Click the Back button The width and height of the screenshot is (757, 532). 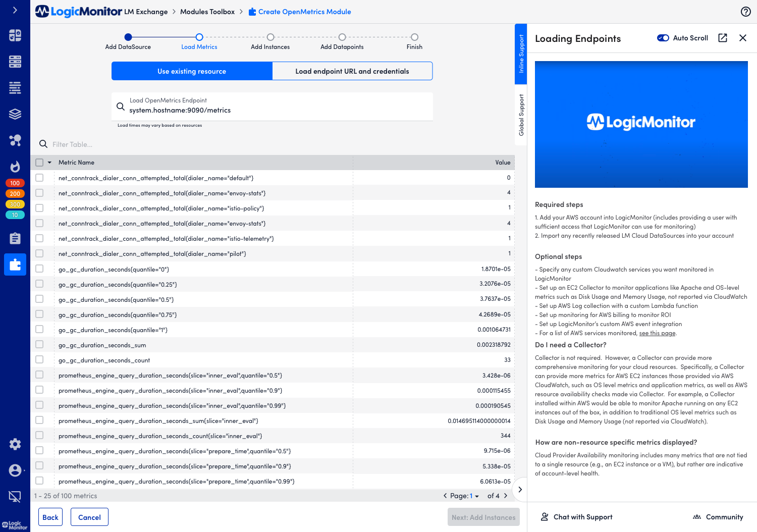pos(50,517)
